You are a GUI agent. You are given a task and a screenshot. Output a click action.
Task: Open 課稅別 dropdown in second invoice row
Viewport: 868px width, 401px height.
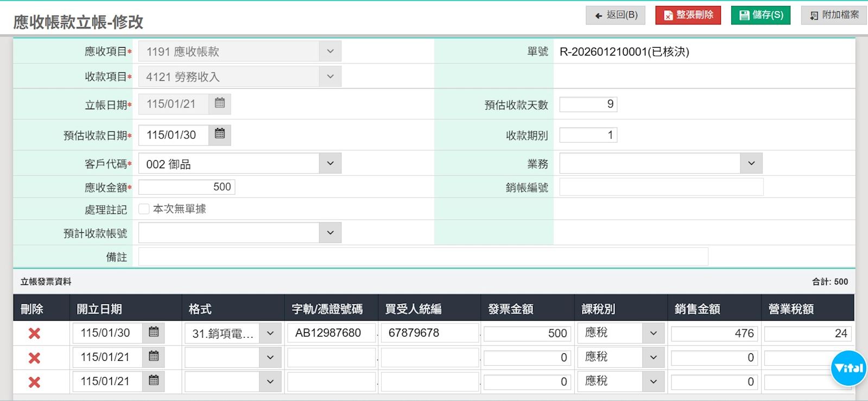coord(654,357)
